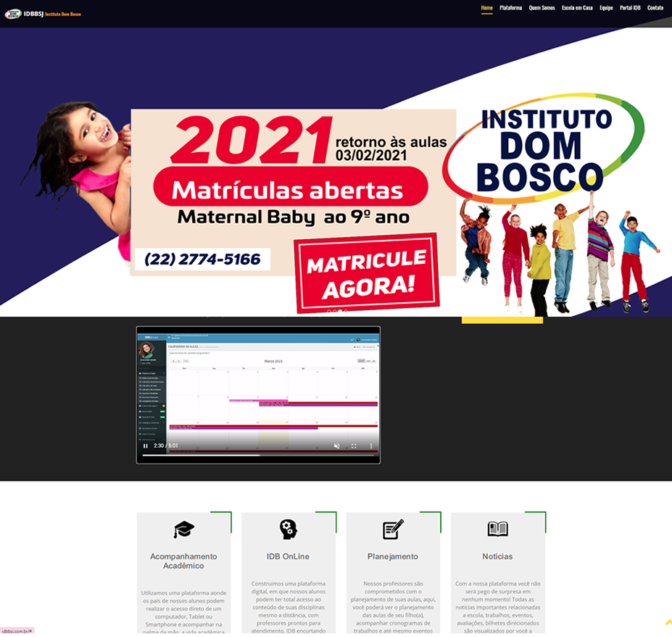
Task: Click the video time display 2:30 / 5:01
Action: (166, 446)
